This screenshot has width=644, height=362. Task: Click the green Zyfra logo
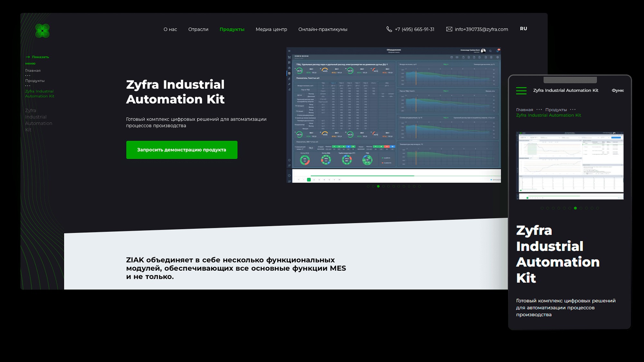42,31
